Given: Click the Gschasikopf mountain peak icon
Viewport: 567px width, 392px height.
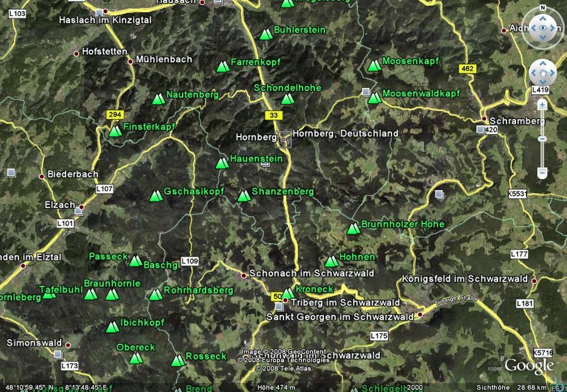Looking at the screenshot, I should [x=156, y=196].
